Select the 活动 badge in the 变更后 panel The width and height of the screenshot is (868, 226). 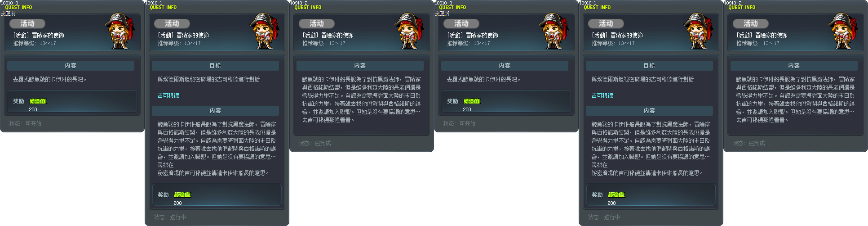click(x=461, y=23)
